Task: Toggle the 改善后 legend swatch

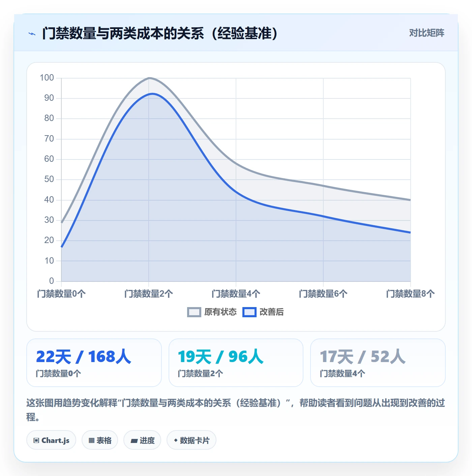Action: pos(249,312)
